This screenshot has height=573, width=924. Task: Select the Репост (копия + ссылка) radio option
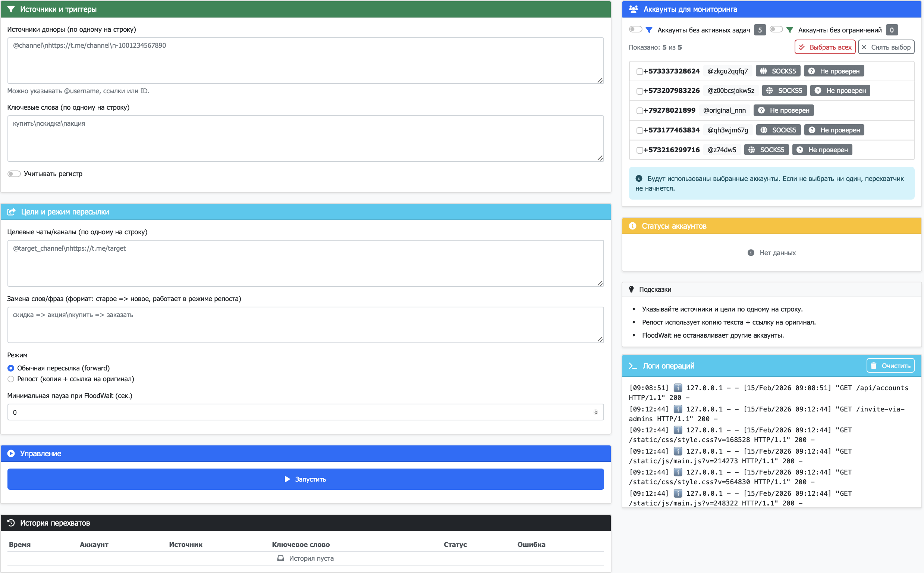[10, 379]
